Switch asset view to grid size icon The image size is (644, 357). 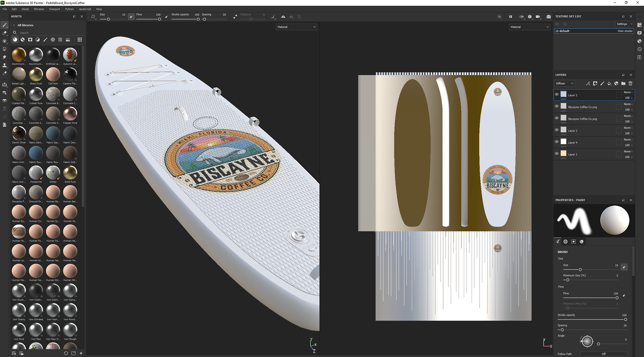[x=79, y=40]
